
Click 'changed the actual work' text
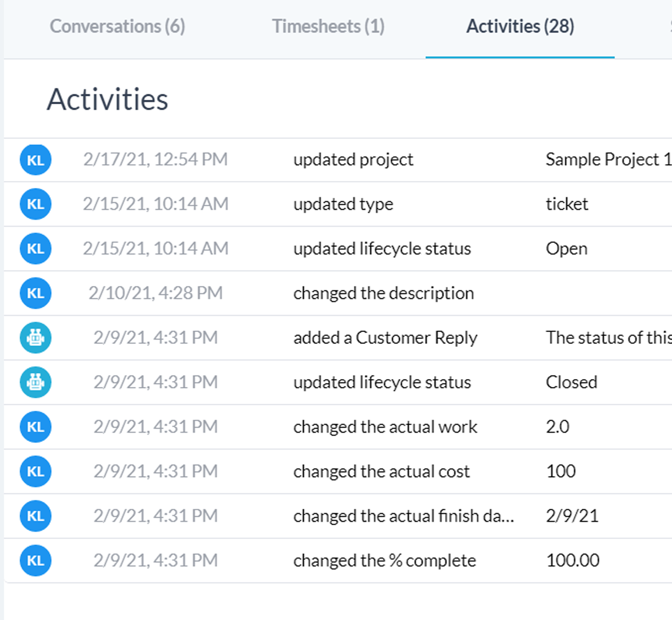385,427
